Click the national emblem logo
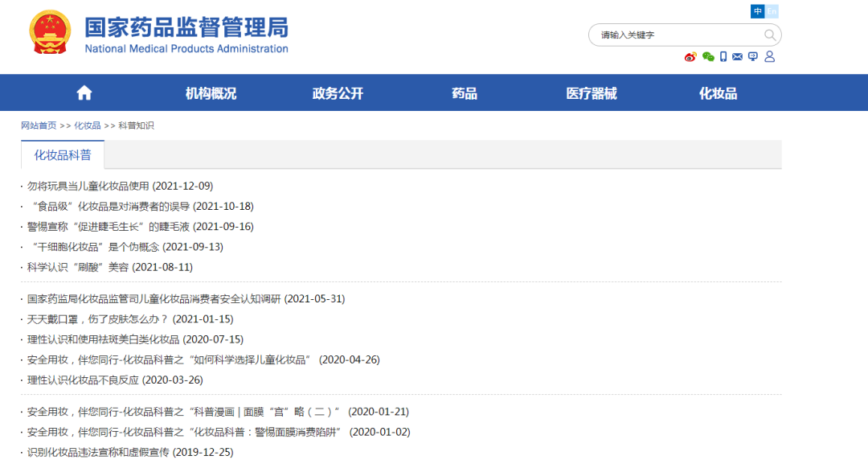The height and width of the screenshot is (464, 868). pyautogui.click(x=50, y=32)
